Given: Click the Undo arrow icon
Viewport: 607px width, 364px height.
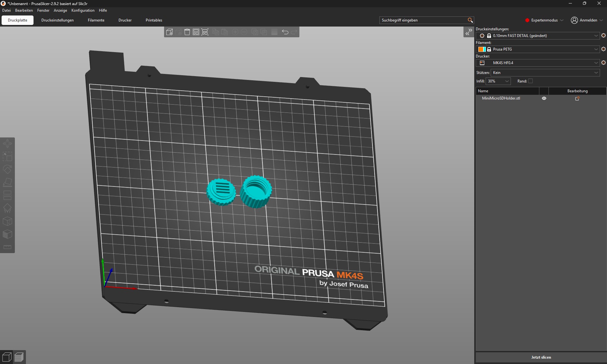Looking at the screenshot, I should (285, 32).
